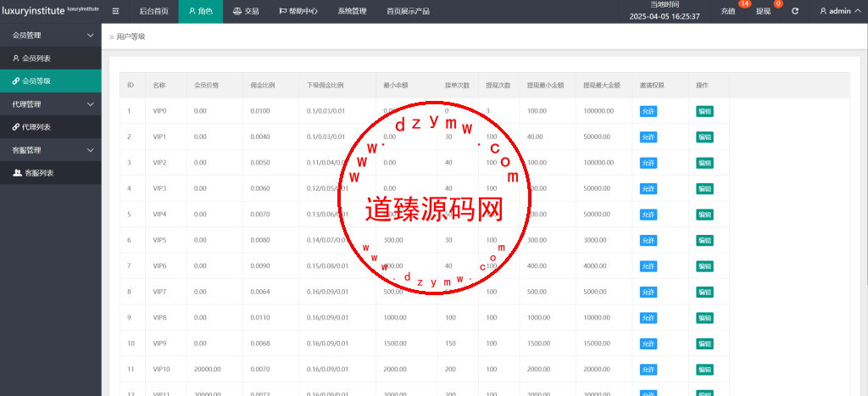This screenshot has width=868, height=396.
Task: Click commission value 0.0110 in VIP8 row
Action: pos(260,318)
